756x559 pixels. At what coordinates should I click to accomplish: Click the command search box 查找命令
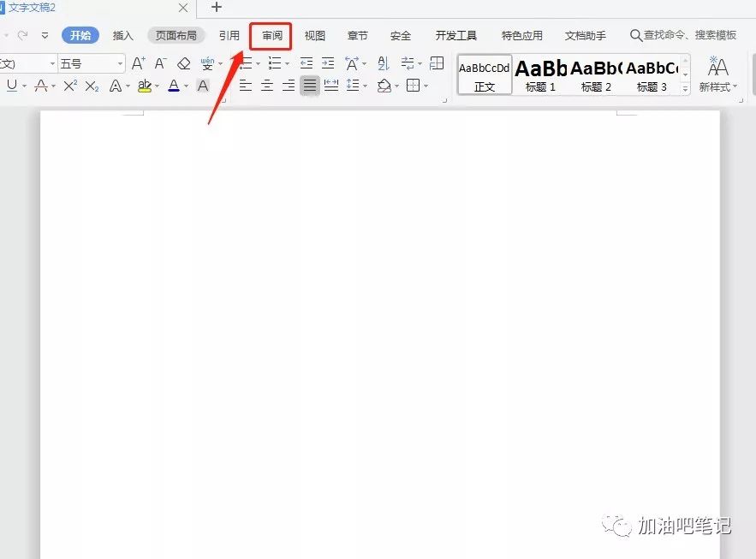(x=683, y=35)
